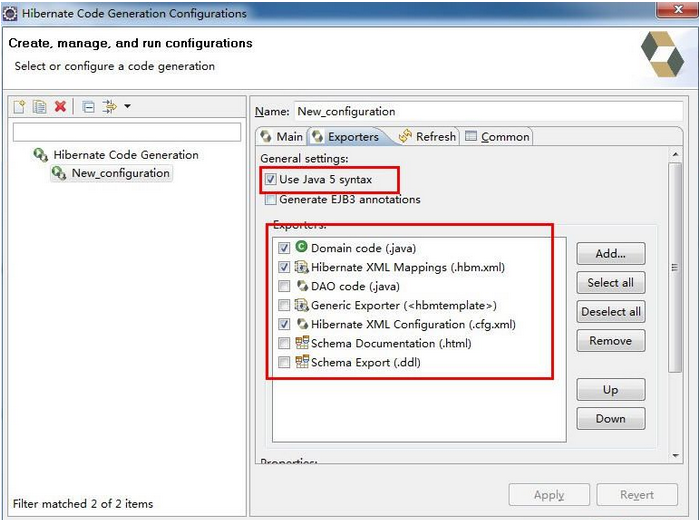The width and height of the screenshot is (700, 520).
Task: Click the new launch configuration icon
Action: pyautogui.click(x=20, y=107)
